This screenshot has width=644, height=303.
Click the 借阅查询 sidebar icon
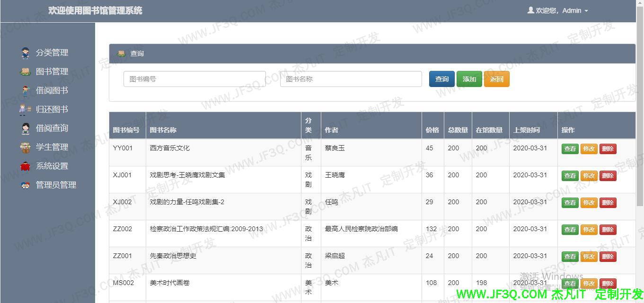pyautogui.click(x=26, y=129)
